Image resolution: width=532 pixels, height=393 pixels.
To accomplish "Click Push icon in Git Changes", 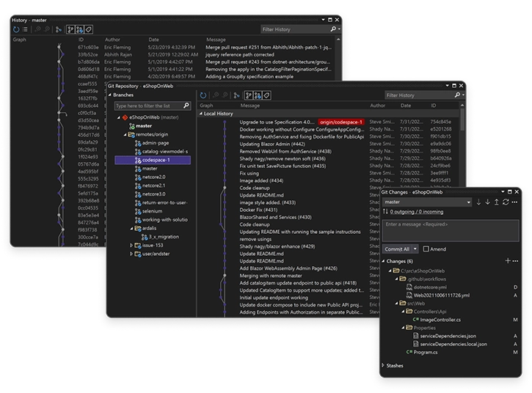I will pyautogui.click(x=496, y=202).
